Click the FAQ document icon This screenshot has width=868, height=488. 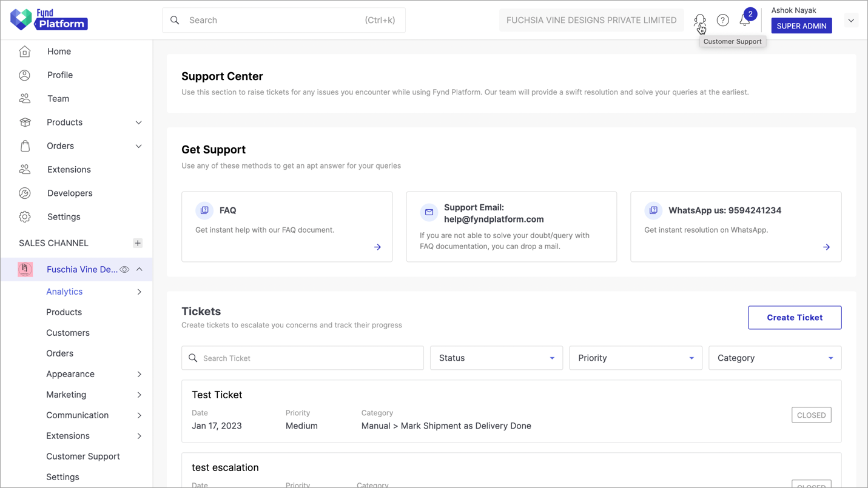[x=204, y=210]
